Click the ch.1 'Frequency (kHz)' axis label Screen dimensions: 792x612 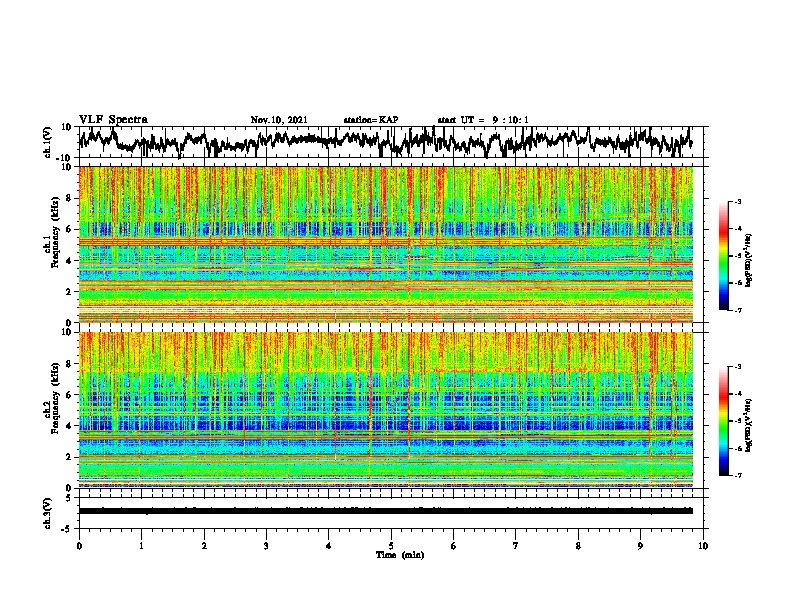click(55, 232)
